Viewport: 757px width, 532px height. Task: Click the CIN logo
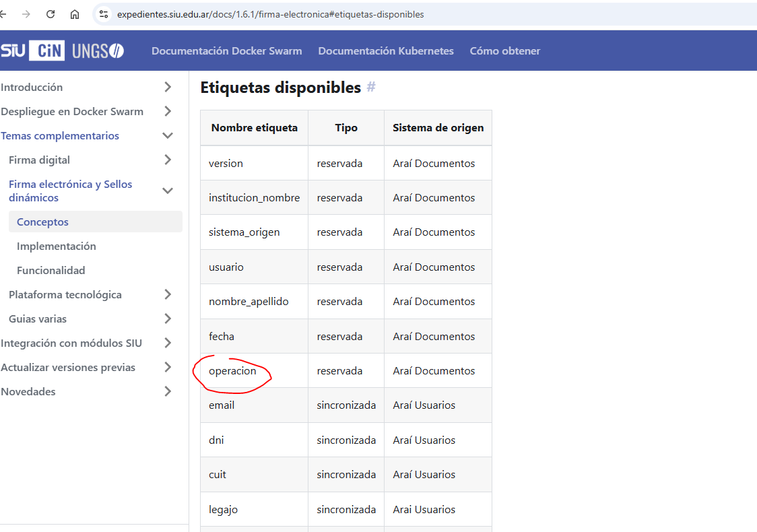click(x=47, y=51)
